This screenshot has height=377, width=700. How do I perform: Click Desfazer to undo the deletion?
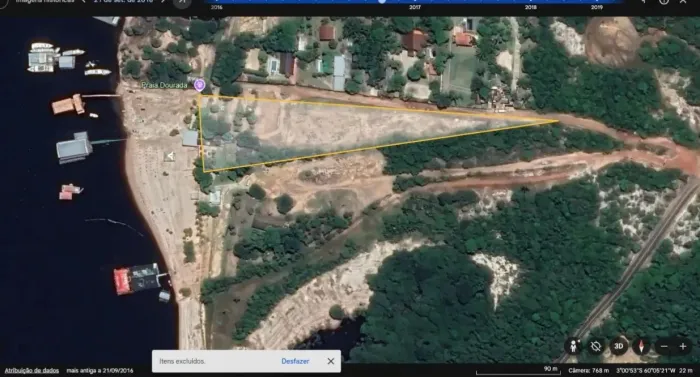295,361
